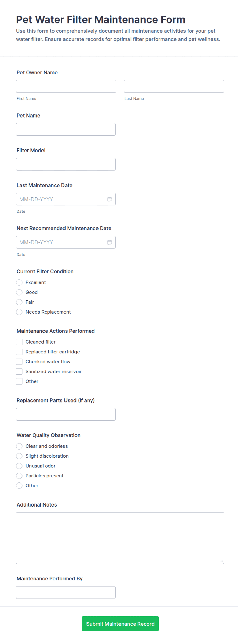Screen dimensions: 238x644
Task: Focus the Last Name text box
Action: 174,86
